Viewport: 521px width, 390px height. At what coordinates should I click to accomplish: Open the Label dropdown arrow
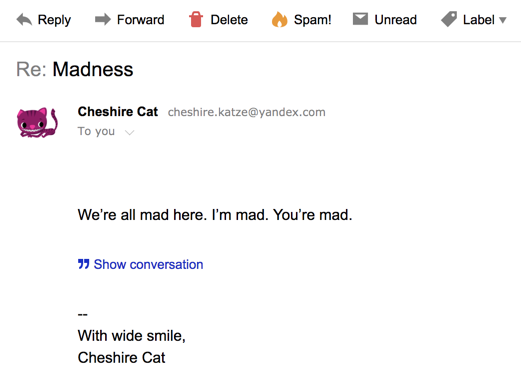[503, 20]
